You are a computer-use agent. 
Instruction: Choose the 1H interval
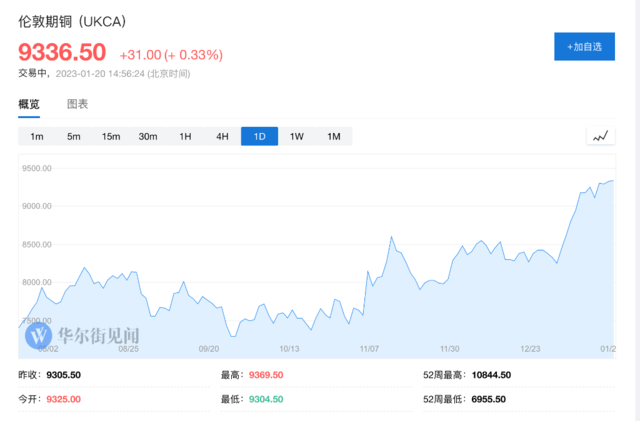coord(185,136)
